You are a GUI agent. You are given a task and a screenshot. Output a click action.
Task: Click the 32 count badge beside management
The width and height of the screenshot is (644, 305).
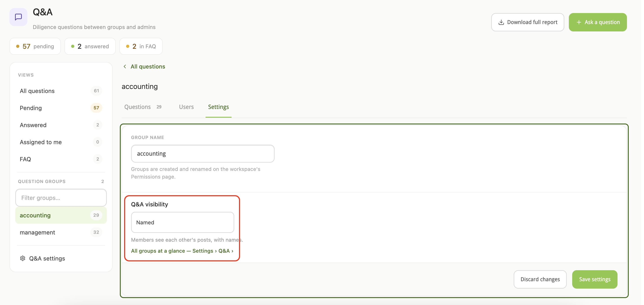[96, 232]
